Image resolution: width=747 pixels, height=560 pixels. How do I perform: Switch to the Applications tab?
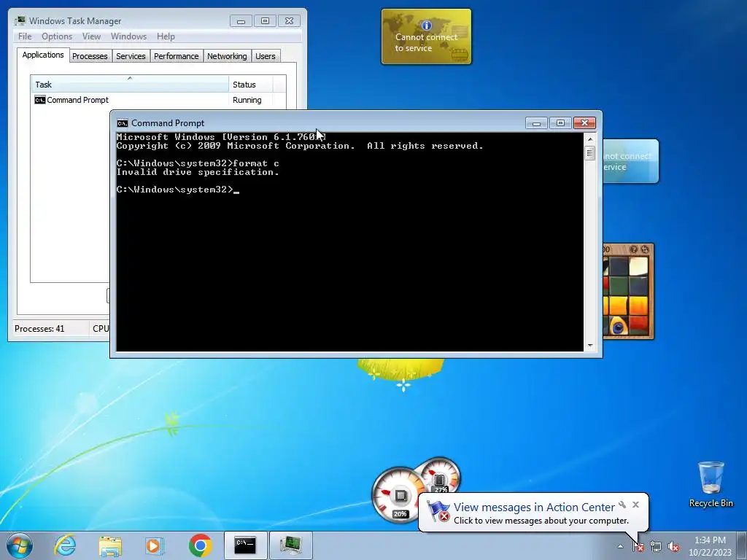tap(43, 55)
